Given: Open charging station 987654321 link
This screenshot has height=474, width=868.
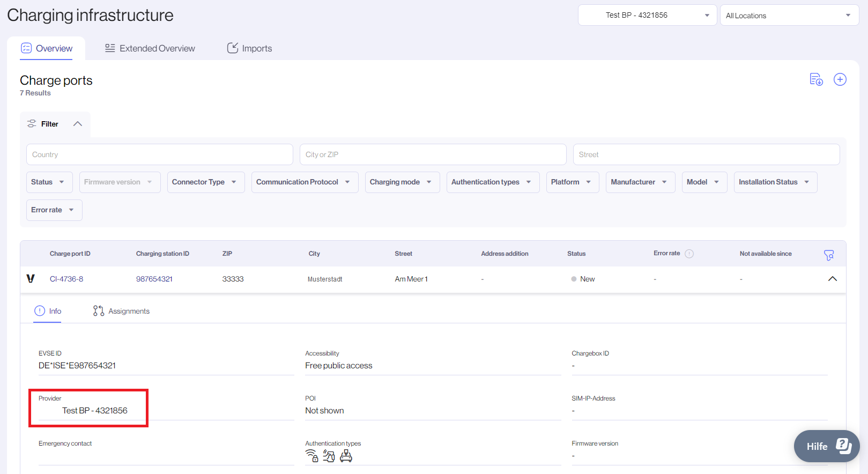Looking at the screenshot, I should [154, 279].
